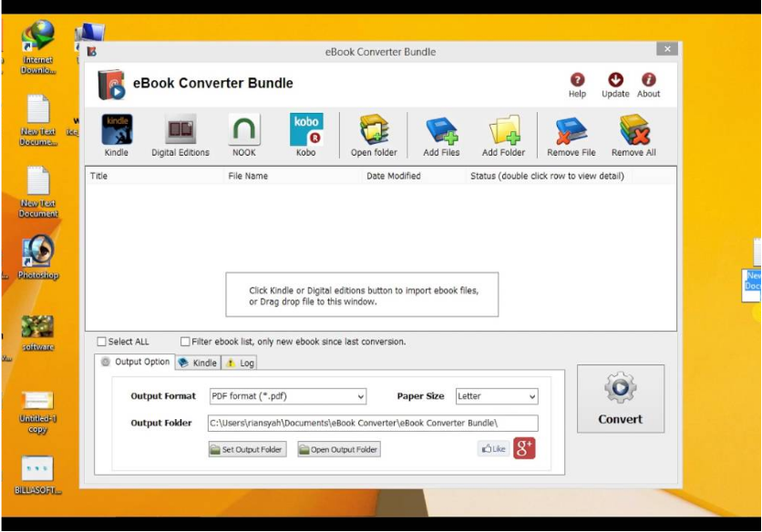Select BILLASOFT desktop icon

(x=38, y=476)
